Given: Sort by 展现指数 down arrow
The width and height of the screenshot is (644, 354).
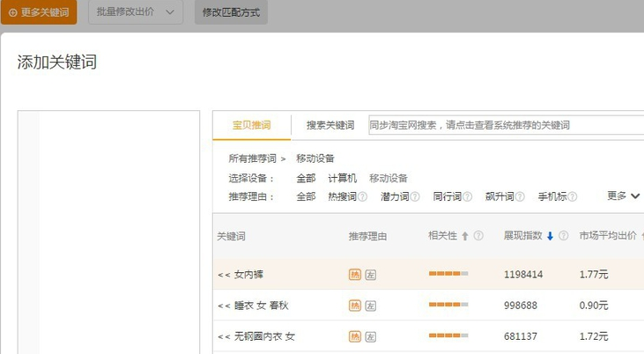Looking at the screenshot, I should (550, 236).
